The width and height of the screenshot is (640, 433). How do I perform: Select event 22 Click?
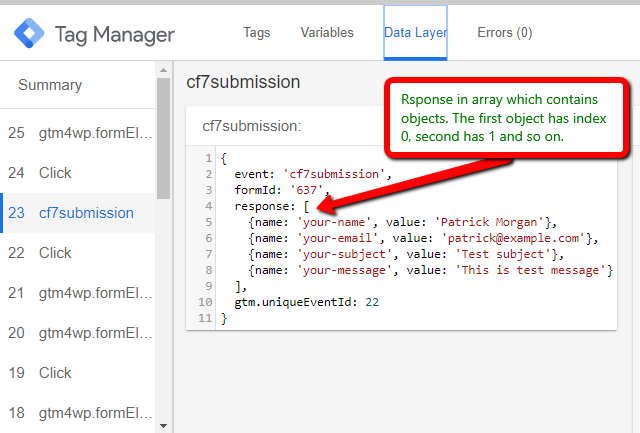(78, 253)
